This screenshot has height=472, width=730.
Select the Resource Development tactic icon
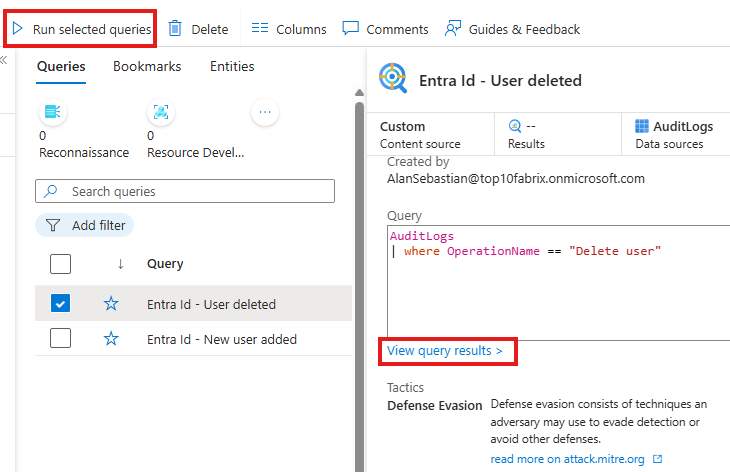(x=161, y=112)
